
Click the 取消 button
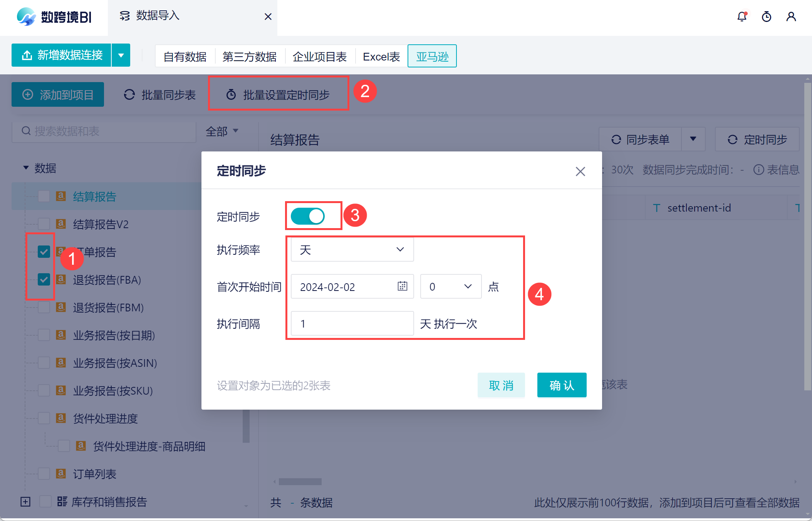(x=501, y=385)
